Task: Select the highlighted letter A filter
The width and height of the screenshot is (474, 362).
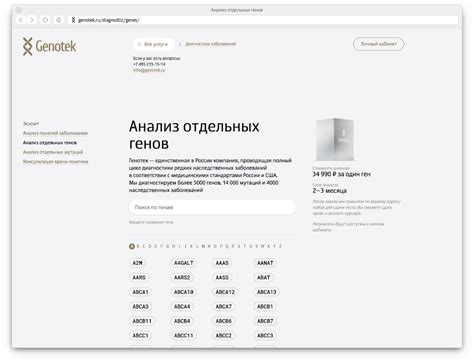Action: pos(132,246)
